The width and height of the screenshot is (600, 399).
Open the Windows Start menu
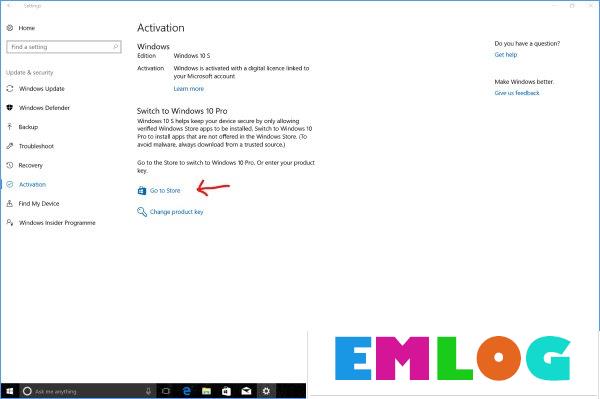pos(10,391)
